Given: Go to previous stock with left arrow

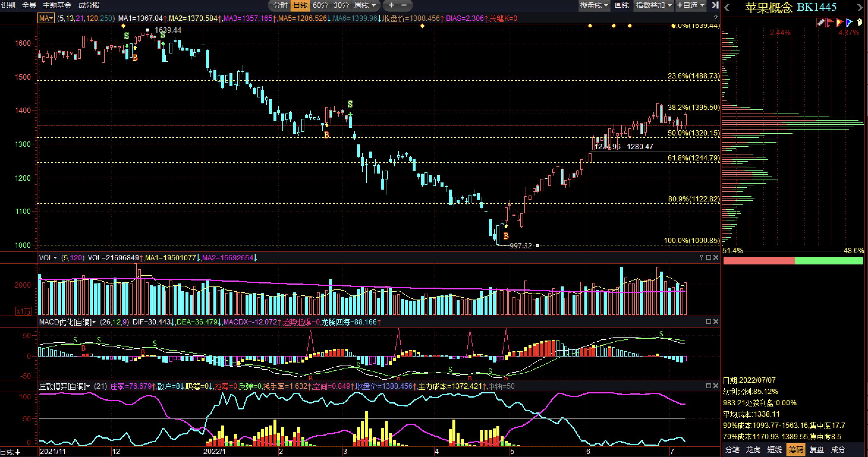Looking at the screenshot, I should 727,8.
